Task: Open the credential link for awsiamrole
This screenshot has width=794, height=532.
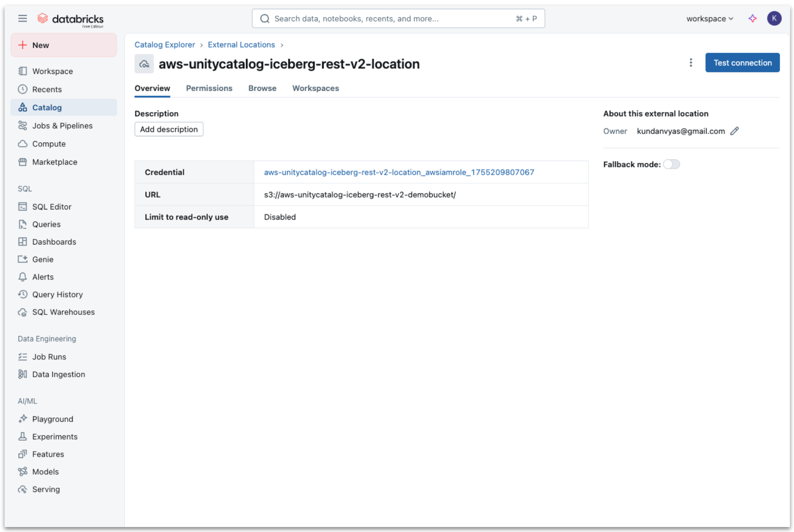Action: click(x=398, y=172)
